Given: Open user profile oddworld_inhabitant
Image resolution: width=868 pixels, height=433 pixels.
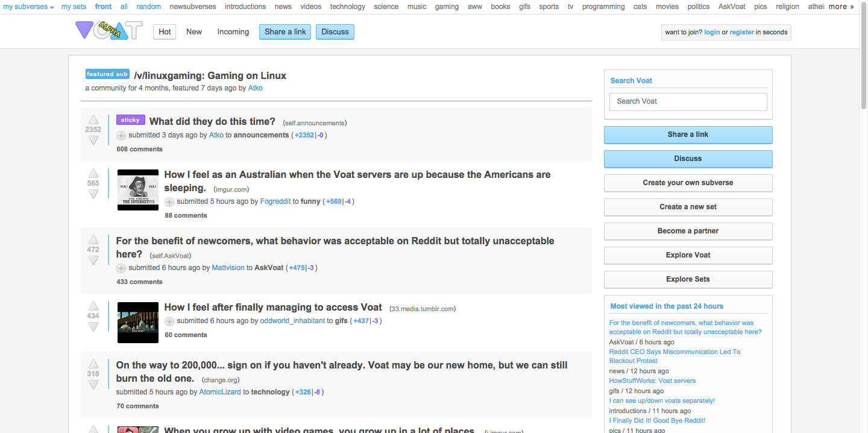Looking at the screenshot, I should [292, 321].
